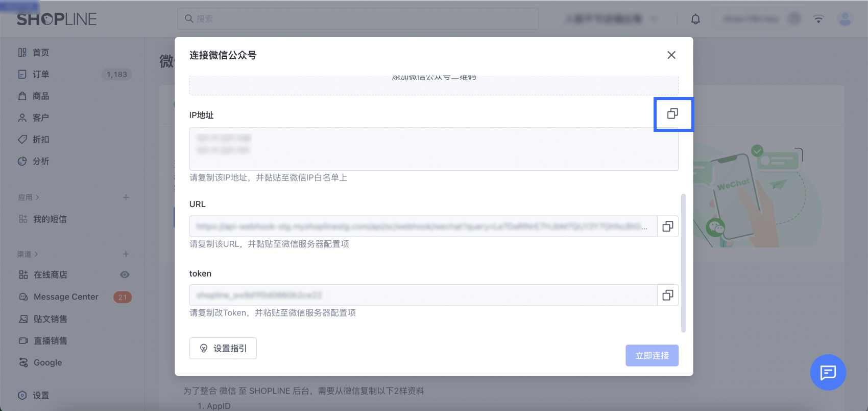Open the notification bell
The height and width of the screenshot is (411, 868).
click(695, 19)
